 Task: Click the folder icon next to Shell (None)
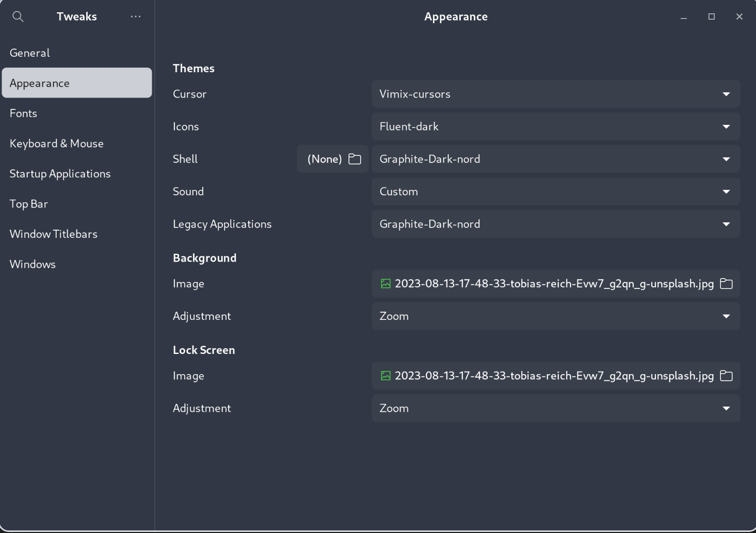coord(355,159)
